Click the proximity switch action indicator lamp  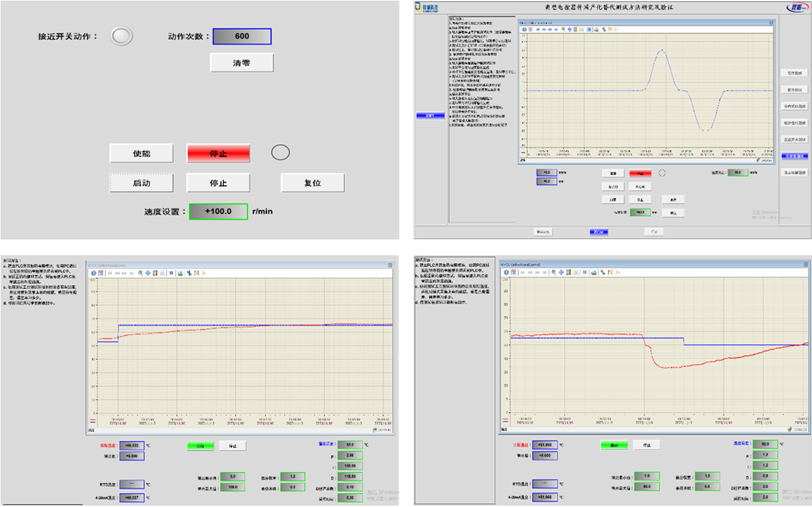tap(121, 36)
